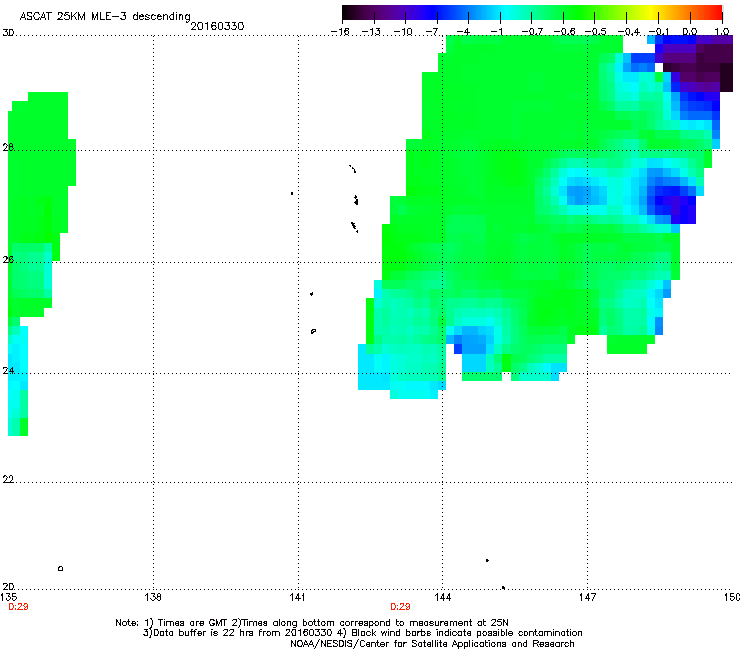Click the colorbar label -0.7
This screenshot has height=650, width=740.
tap(532, 32)
